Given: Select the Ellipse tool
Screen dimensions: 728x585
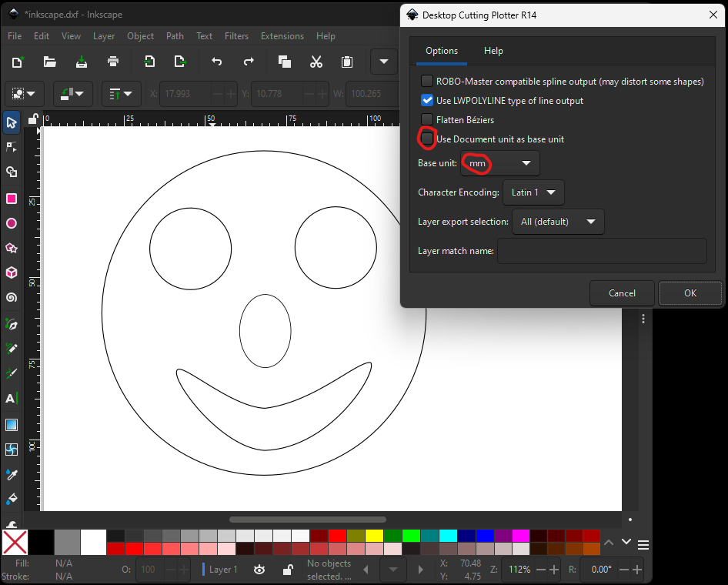Looking at the screenshot, I should pyautogui.click(x=11, y=223).
